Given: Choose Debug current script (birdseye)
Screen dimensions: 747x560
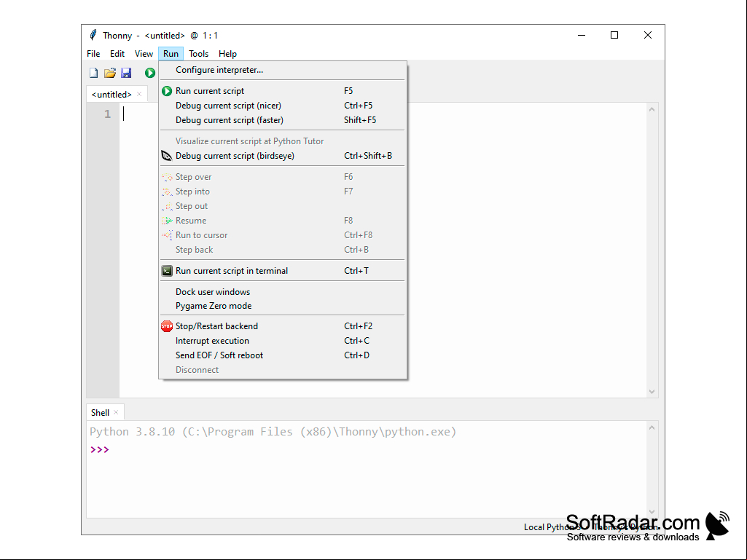Looking at the screenshot, I should click(x=283, y=156).
